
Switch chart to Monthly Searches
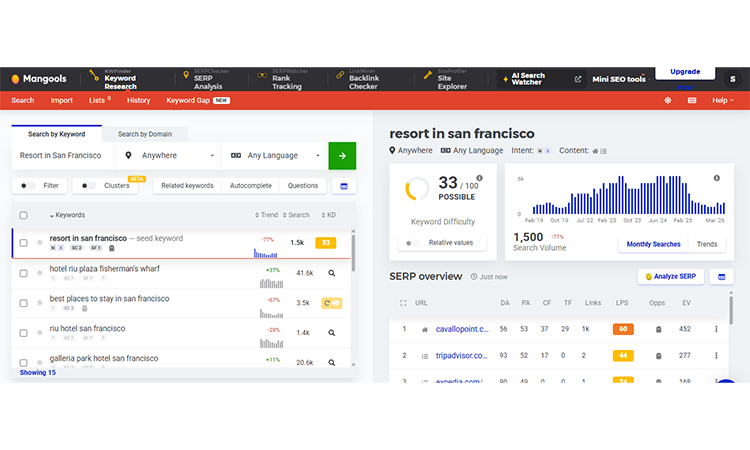pos(653,244)
